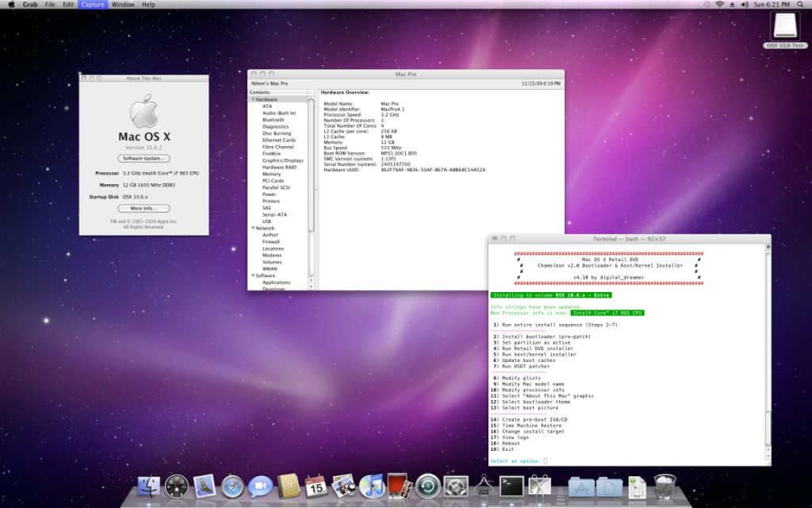Viewport: 812px width, 508px height.
Task: Select AirPort under Network
Action: [x=270, y=235]
